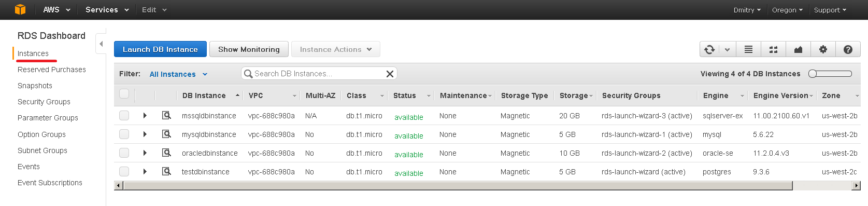
Task: Click the oracle-se engine cell
Action: click(718, 153)
